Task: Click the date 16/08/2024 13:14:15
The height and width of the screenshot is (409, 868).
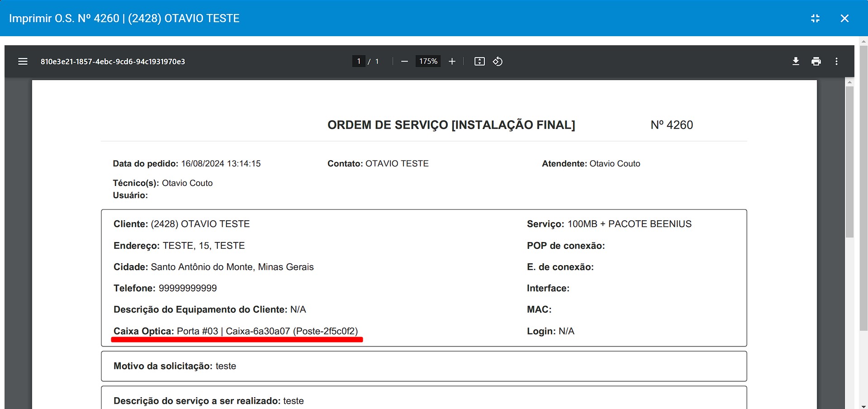Action: (x=221, y=164)
